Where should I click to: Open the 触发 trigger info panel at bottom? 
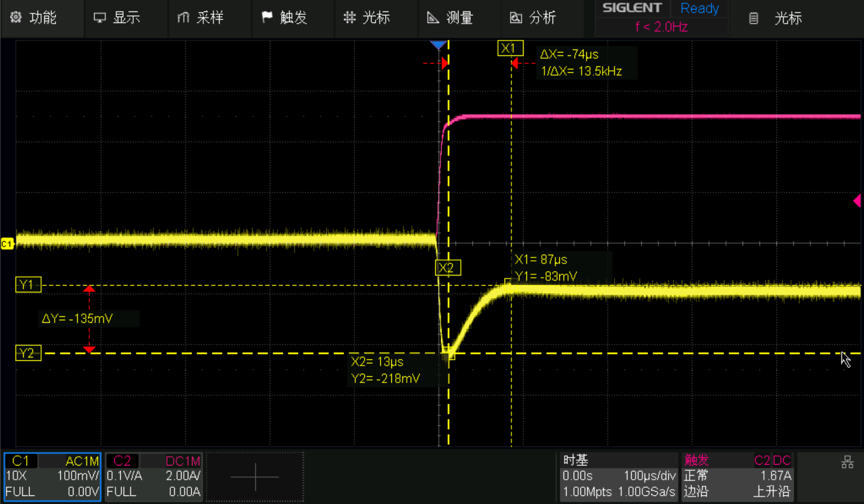tap(737, 477)
